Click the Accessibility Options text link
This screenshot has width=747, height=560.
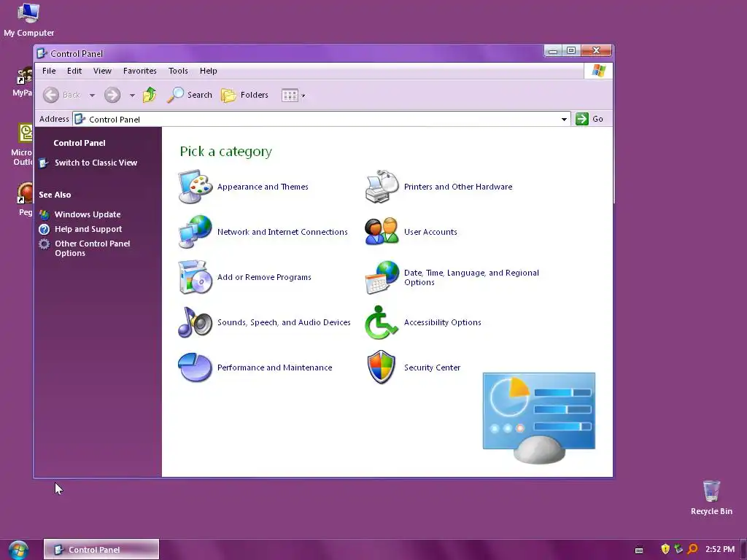coord(443,322)
